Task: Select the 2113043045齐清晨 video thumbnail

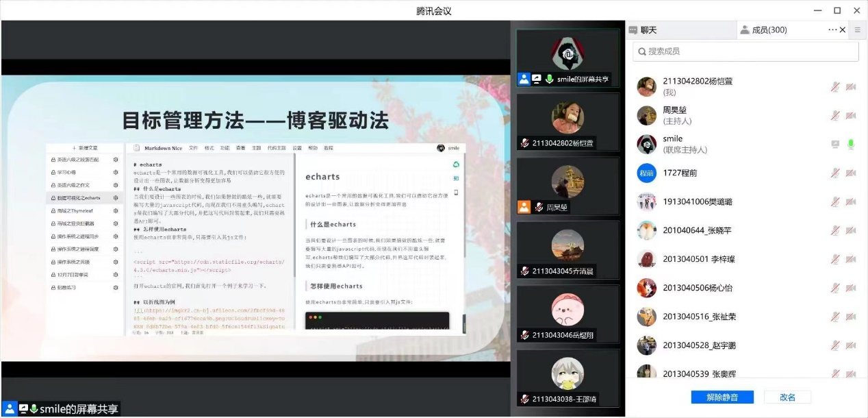Action: pyautogui.click(x=567, y=249)
